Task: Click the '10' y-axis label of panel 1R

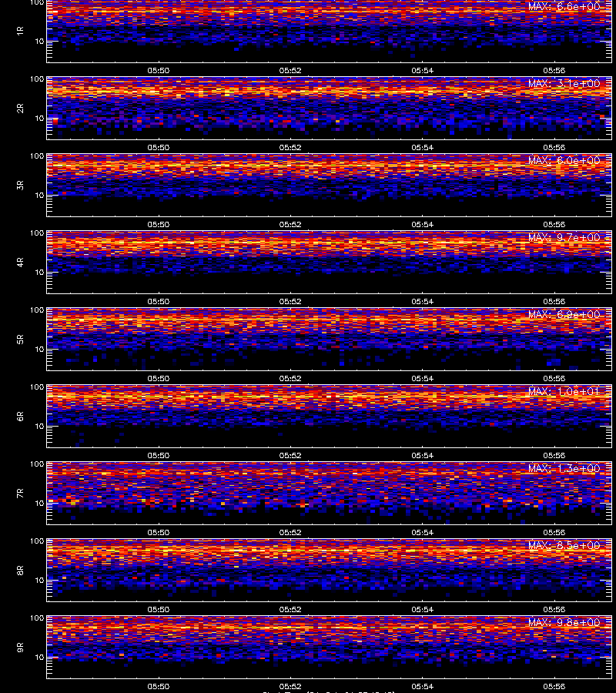Action: pyautogui.click(x=39, y=41)
